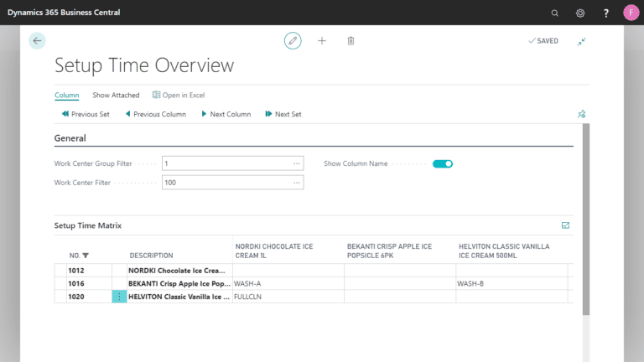
Task: Click the pencil edit icon
Action: point(293,40)
